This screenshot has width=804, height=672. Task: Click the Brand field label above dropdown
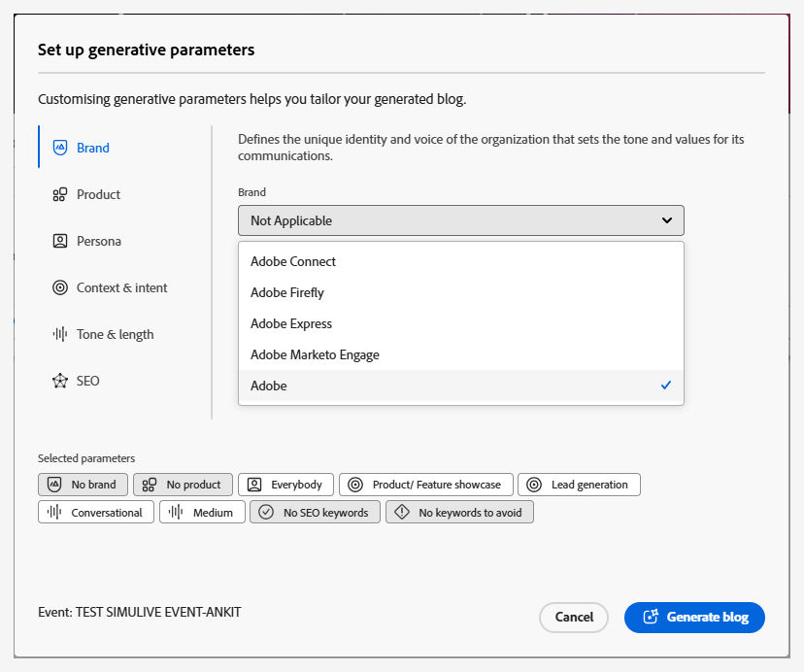click(x=251, y=192)
